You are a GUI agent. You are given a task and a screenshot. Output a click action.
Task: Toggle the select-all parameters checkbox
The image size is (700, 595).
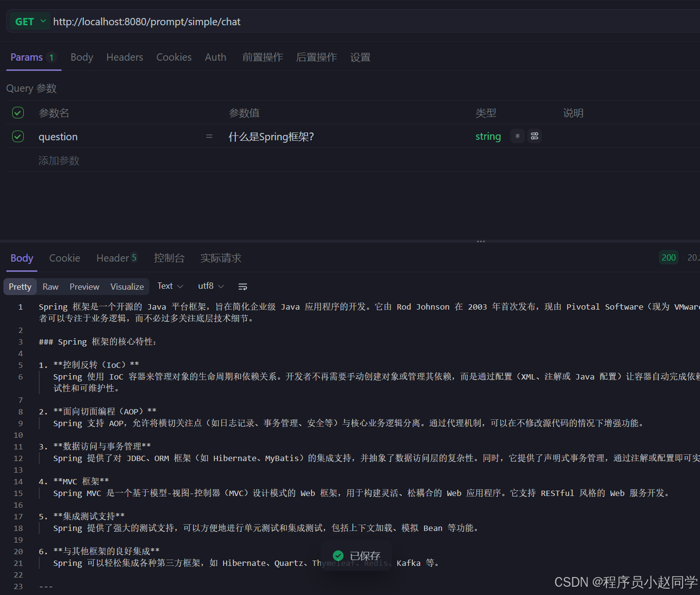tap(17, 112)
